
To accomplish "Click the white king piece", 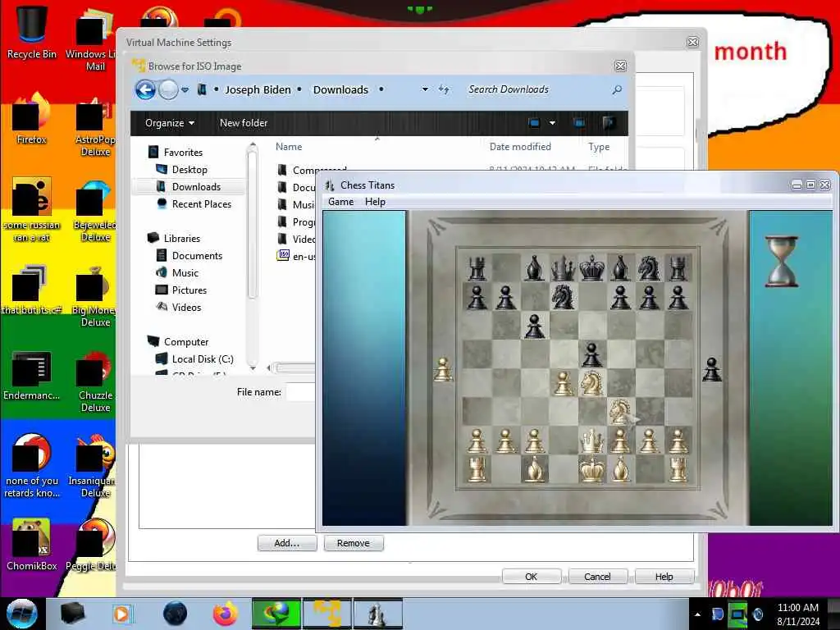I will tap(592, 470).
